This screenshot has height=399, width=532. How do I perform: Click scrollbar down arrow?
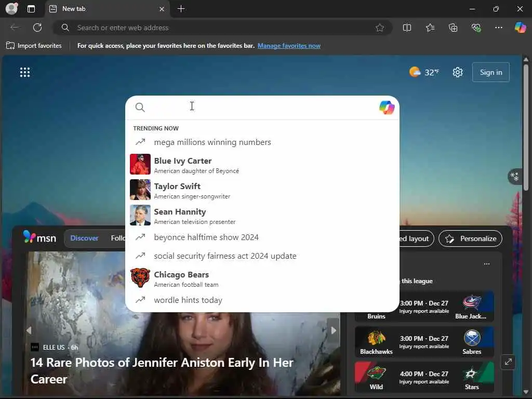[x=526, y=392]
